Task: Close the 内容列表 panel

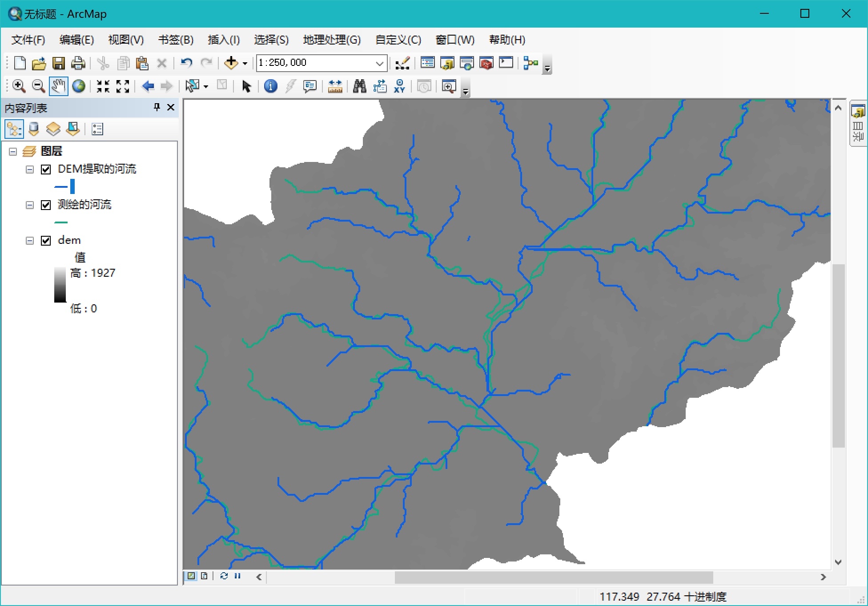Action: click(x=170, y=107)
